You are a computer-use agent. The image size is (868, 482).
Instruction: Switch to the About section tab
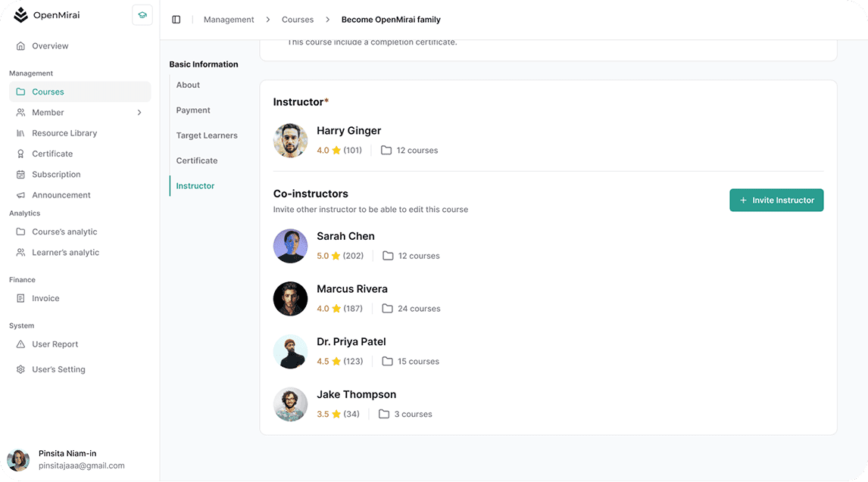tap(188, 85)
